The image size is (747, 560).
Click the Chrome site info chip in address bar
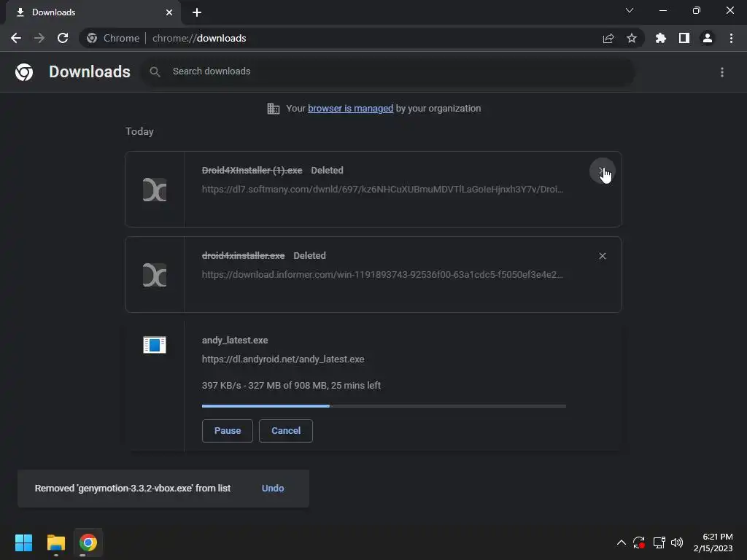[113, 38]
